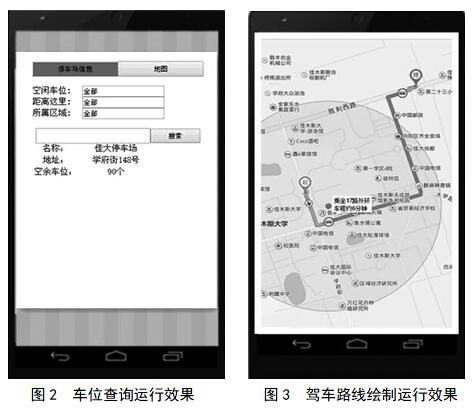The width and height of the screenshot is (473, 409).
Task: Tap the home icon on left phone
Action: click(116, 356)
